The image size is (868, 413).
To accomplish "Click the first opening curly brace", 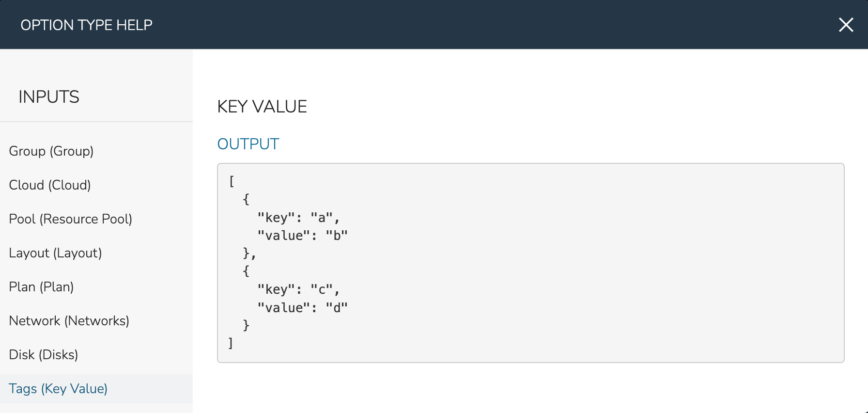I will pyautogui.click(x=246, y=199).
